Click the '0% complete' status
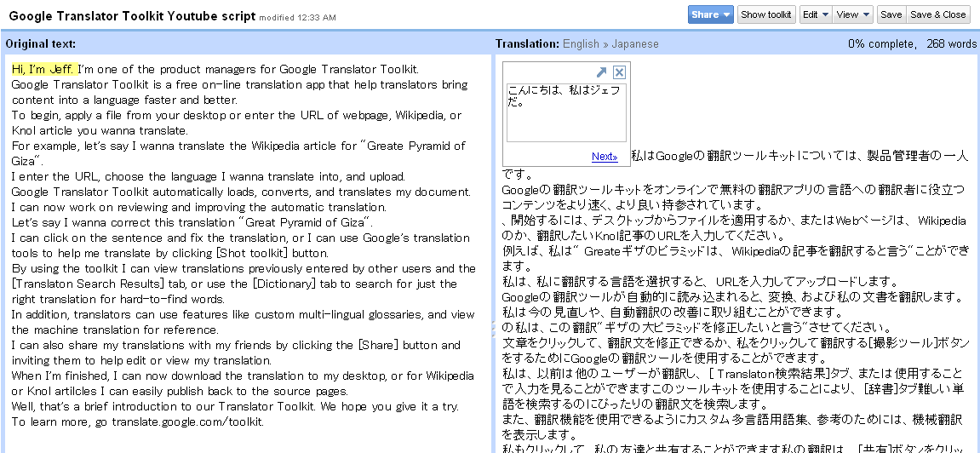 coord(882,43)
